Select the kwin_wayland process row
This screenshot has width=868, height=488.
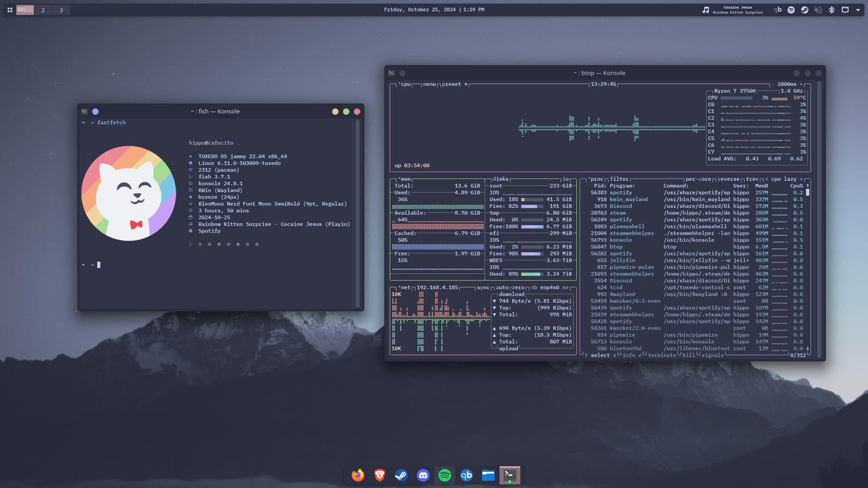(x=696, y=199)
